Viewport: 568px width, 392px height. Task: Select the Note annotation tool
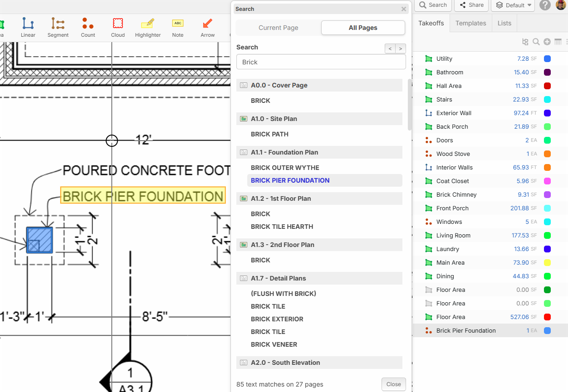[178, 28]
